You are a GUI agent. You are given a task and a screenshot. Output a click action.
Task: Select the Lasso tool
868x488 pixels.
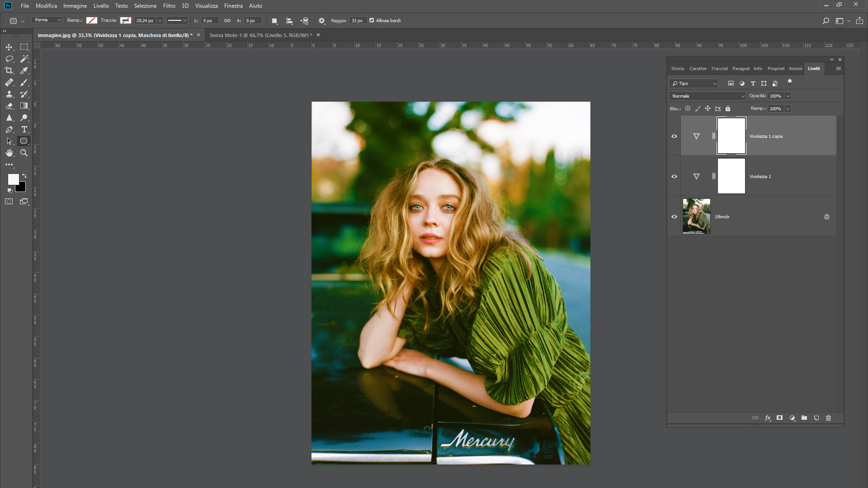(x=9, y=59)
